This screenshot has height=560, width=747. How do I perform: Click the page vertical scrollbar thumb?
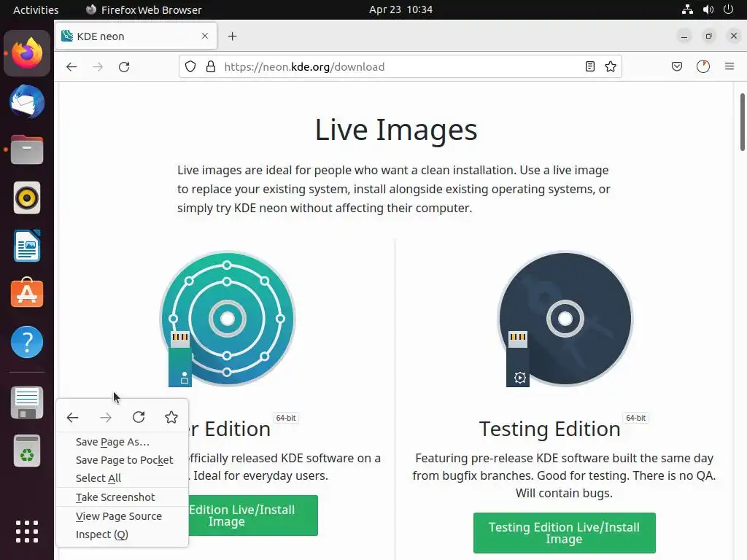tap(742, 122)
